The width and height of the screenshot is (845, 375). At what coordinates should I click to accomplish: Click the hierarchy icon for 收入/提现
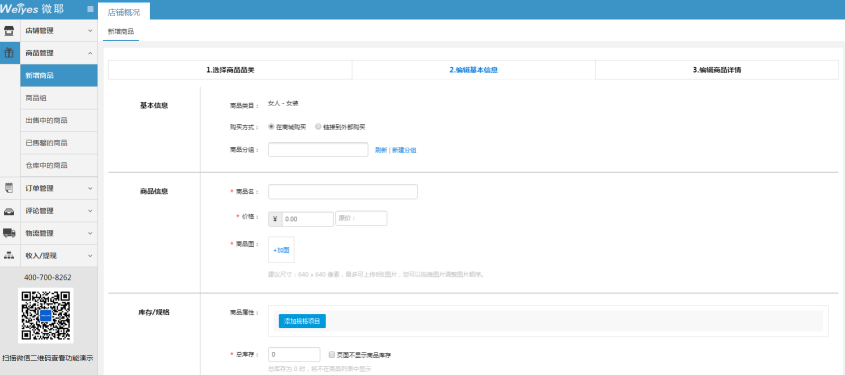pyautogui.click(x=9, y=255)
